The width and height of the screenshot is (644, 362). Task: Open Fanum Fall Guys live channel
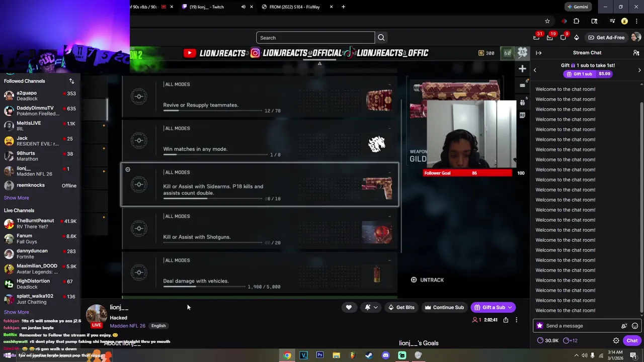[40, 239]
